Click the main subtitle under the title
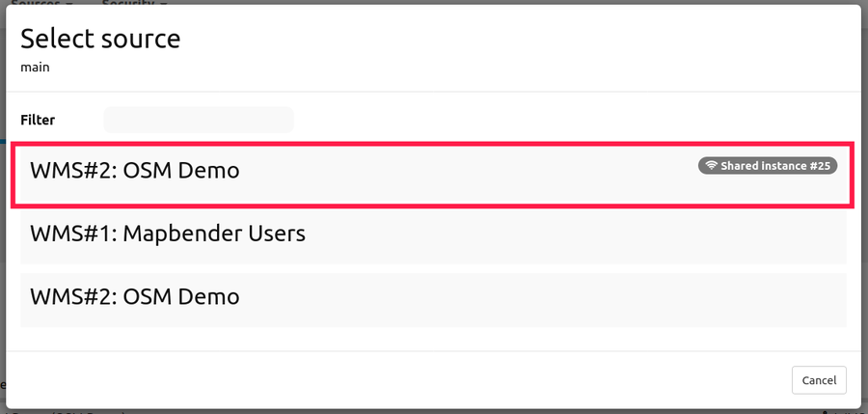868x414 pixels. pos(35,68)
